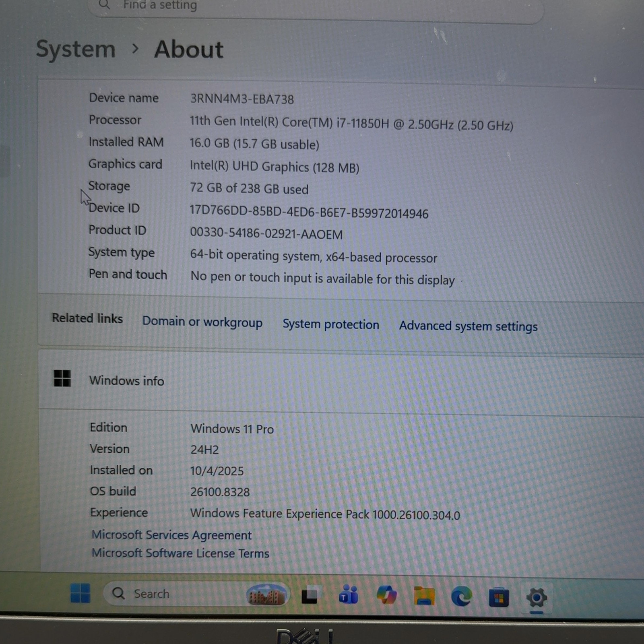Viewport: 644px width, 644px height.
Task: Select the 16.0 GB installed RAM value
Action: [x=254, y=144]
